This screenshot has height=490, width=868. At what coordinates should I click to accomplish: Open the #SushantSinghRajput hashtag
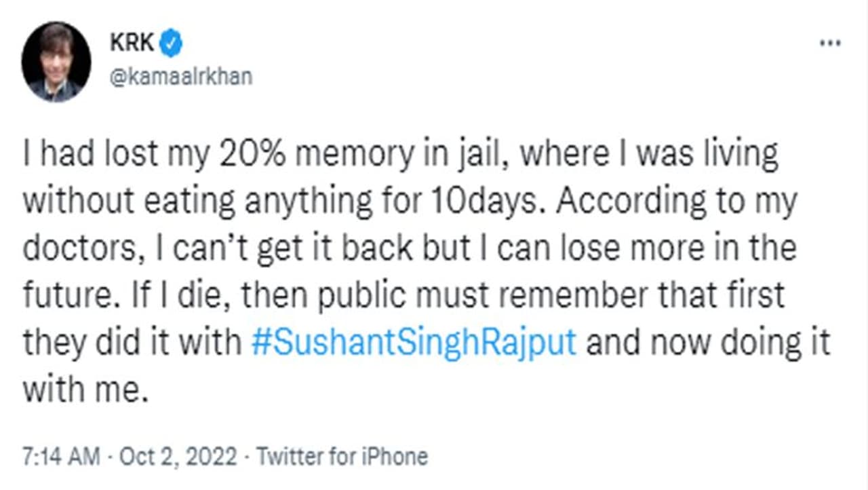[x=413, y=342]
